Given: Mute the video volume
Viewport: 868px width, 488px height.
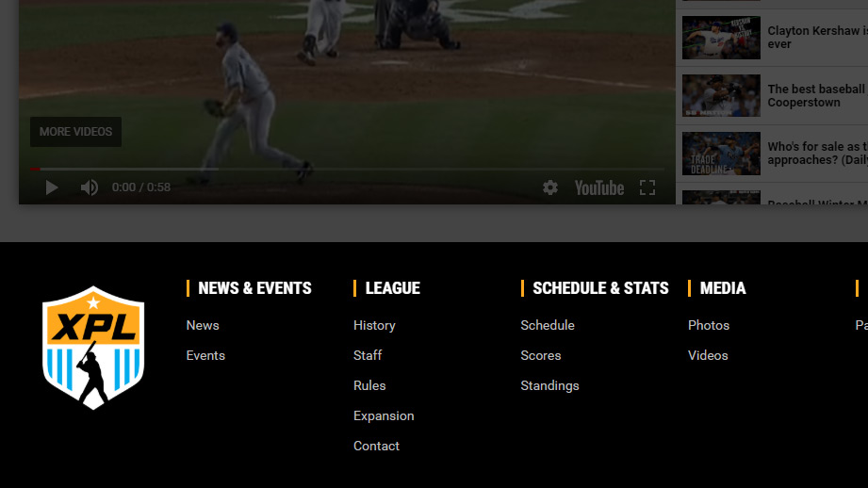Looking at the screenshot, I should 89,187.
